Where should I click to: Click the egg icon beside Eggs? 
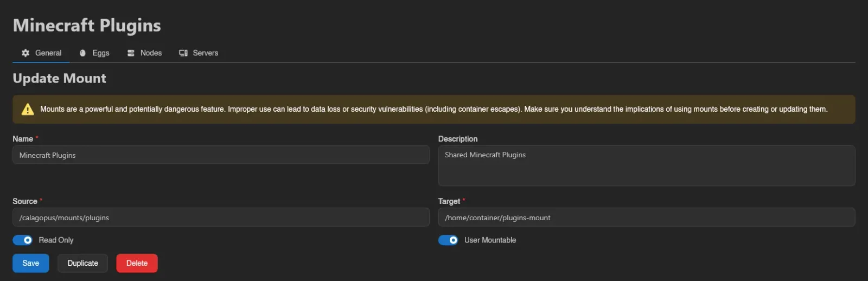(x=82, y=53)
